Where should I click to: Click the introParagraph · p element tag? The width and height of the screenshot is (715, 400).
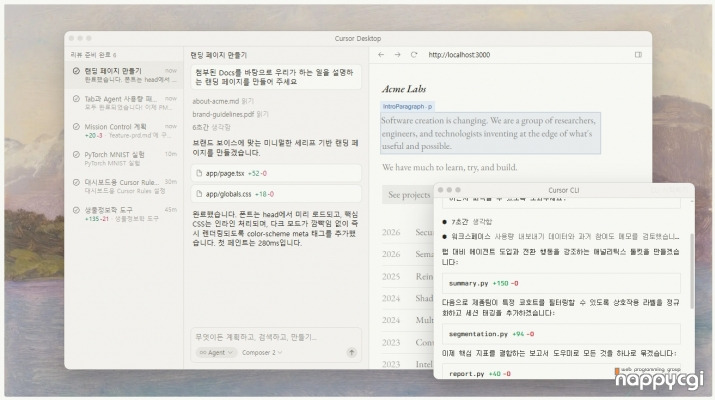click(407, 106)
